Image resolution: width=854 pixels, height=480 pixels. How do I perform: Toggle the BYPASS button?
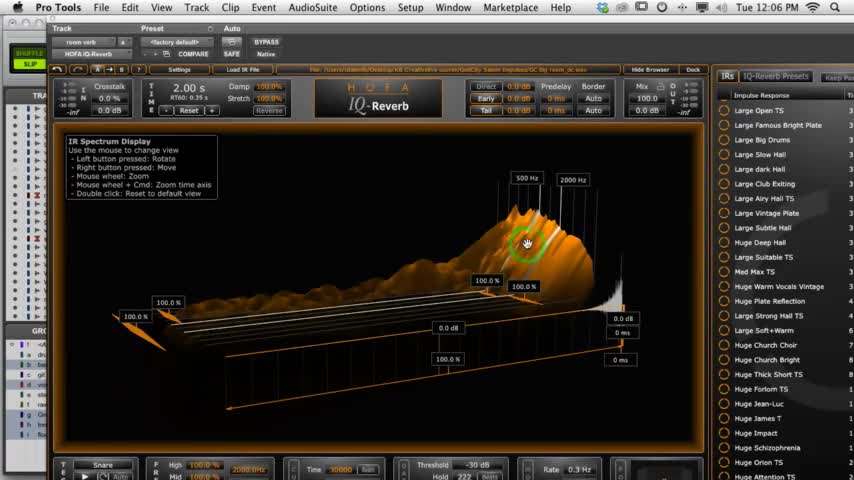coord(266,42)
